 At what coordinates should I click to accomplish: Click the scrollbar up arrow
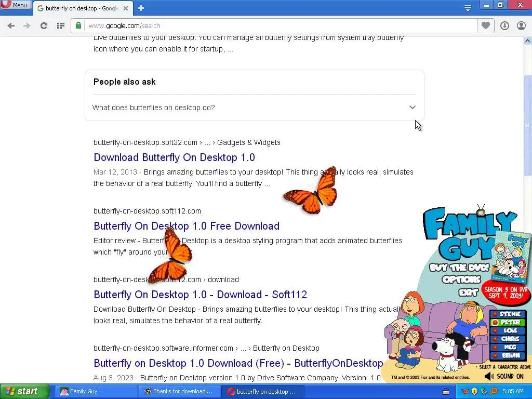pos(528,41)
